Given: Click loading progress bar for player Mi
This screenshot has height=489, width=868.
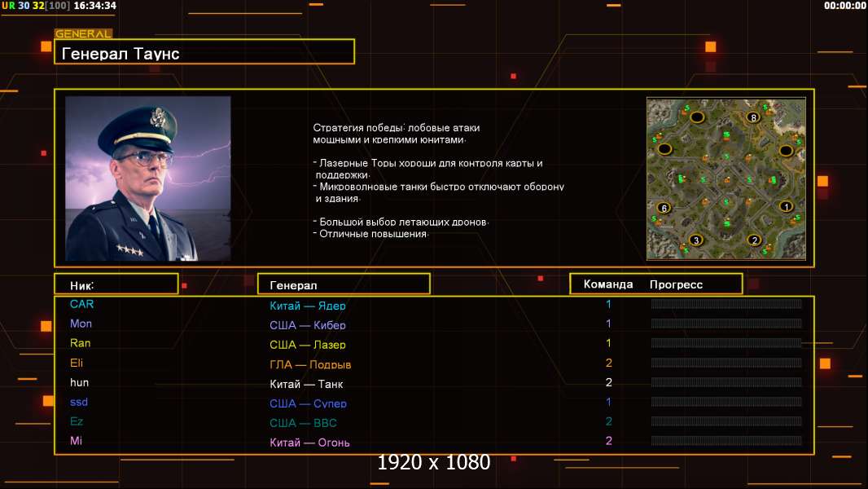Looking at the screenshot, I should (x=726, y=441).
